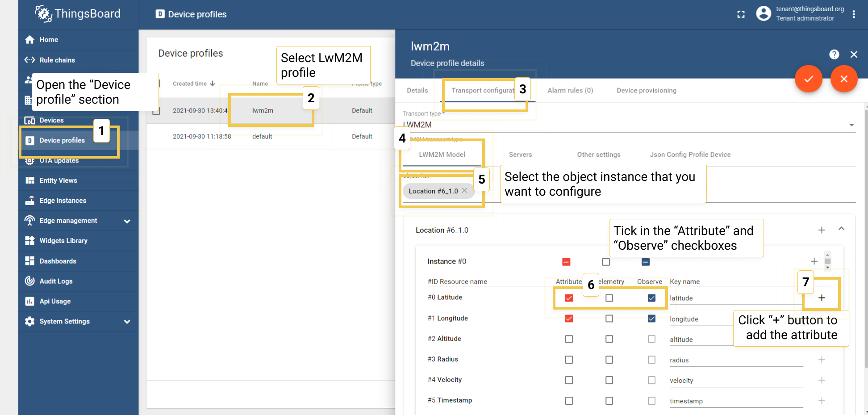Apply changes with the orange checkmark button

808,79
